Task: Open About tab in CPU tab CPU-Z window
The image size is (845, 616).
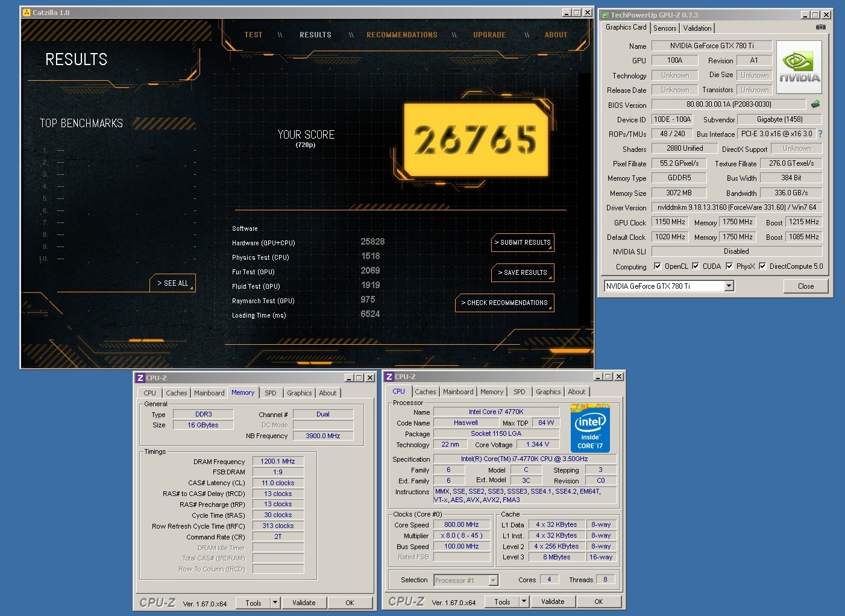Action: pos(577,392)
